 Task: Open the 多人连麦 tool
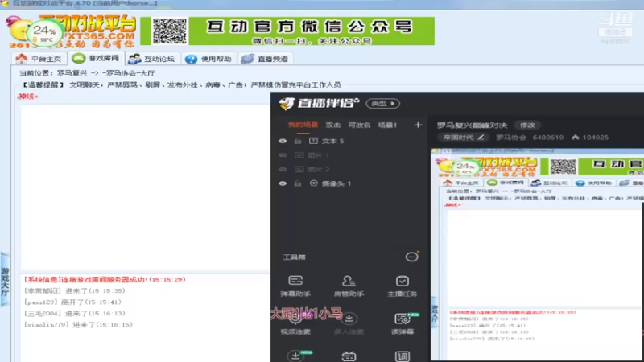pos(349,323)
